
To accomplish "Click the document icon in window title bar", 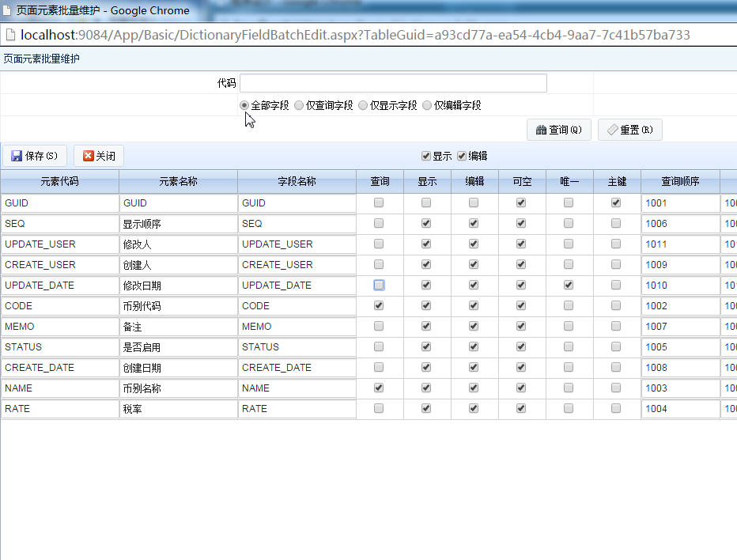I will pos(6,9).
